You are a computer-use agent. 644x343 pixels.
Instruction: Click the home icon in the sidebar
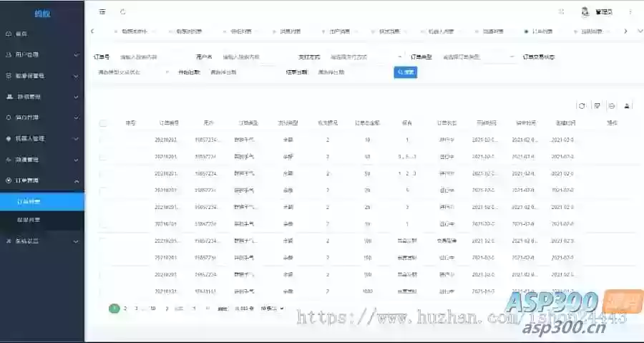click(9, 34)
